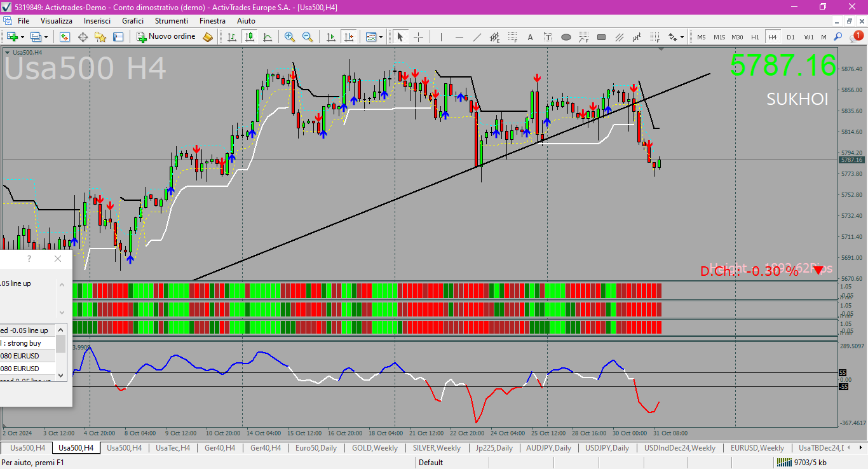
Task: Launch MetaEditor with the yellow book icon
Action: pos(208,37)
